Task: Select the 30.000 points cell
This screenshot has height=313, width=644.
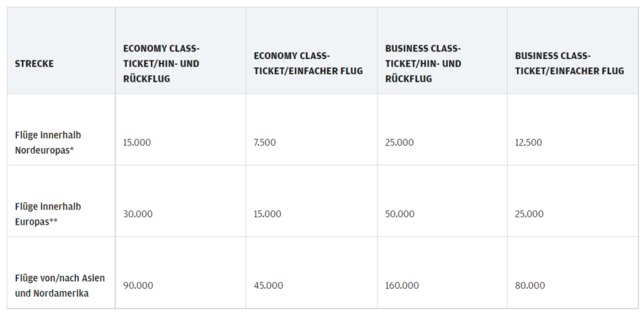Action: [x=138, y=214]
